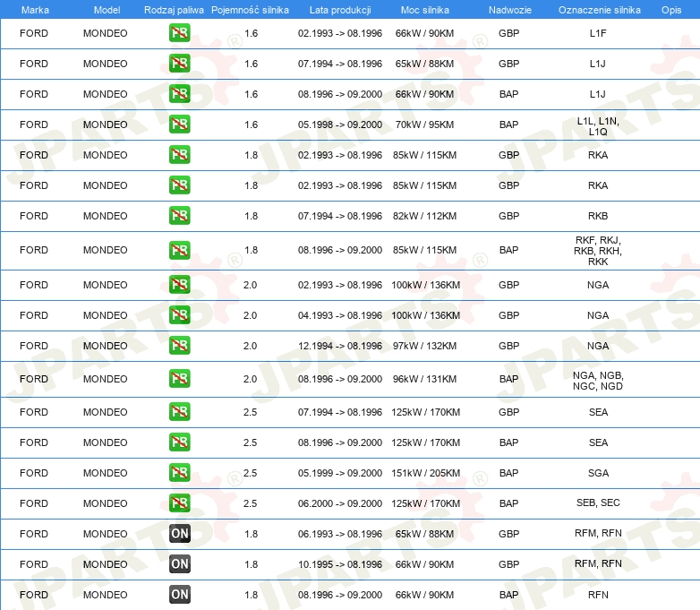This screenshot has height=610, width=700.
Task: Click the power value 151kW / 205KM
Action: (425, 473)
